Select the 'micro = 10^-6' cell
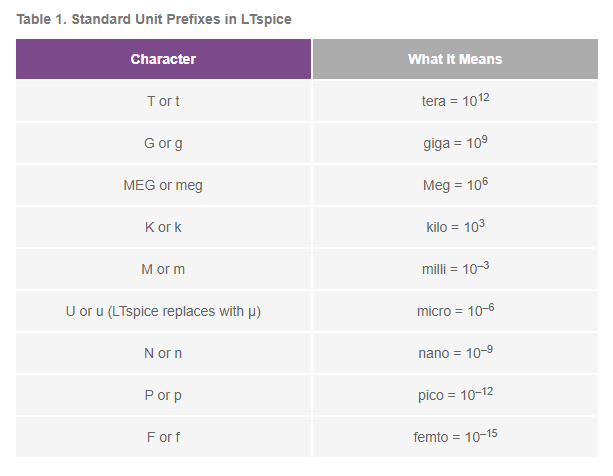 pyautogui.click(x=455, y=311)
